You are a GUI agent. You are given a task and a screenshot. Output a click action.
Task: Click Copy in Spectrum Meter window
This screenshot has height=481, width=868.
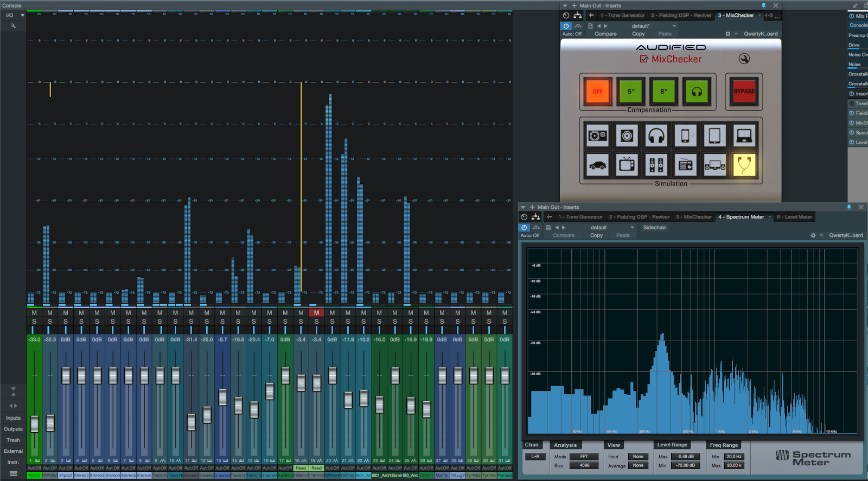click(x=596, y=235)
